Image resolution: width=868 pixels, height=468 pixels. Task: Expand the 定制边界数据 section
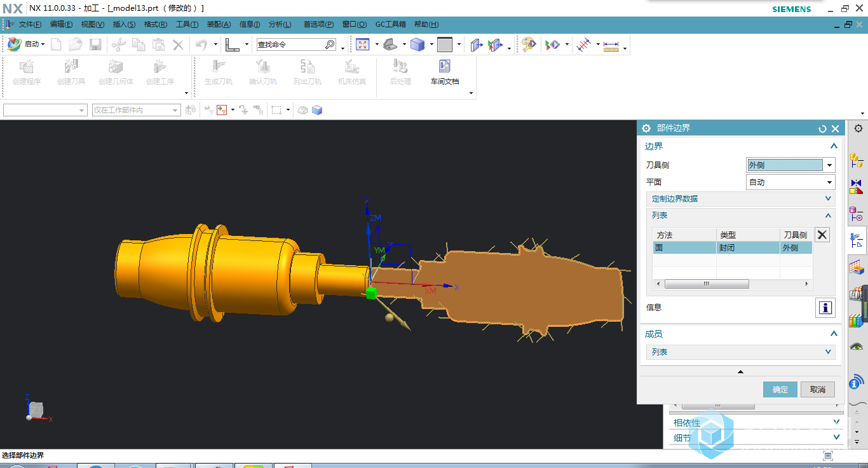coord(741,199)
